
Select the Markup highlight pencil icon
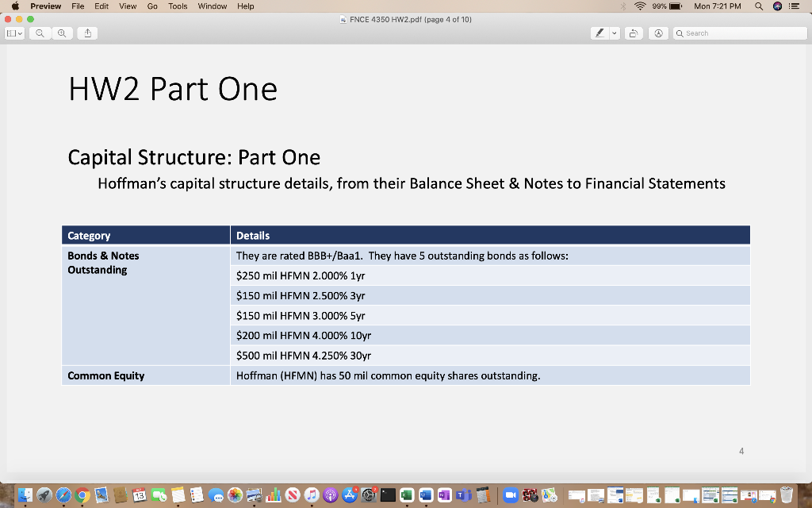[600, 33]
